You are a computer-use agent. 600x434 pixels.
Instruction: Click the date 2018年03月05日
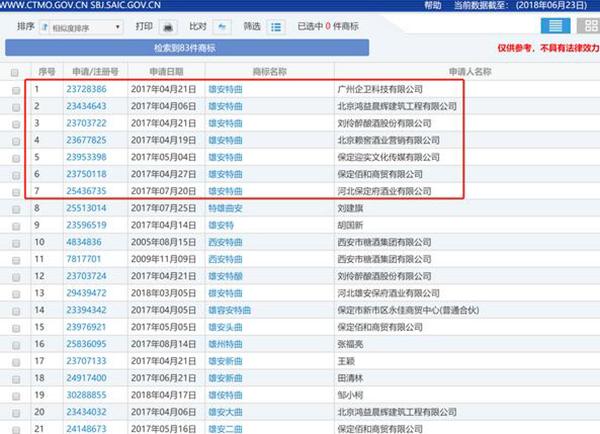point(163,293)
